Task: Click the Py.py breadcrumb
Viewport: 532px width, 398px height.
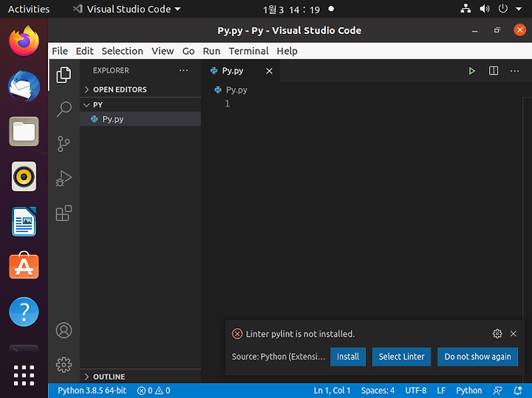Action: pyautogui.click(x=231, y=90)
